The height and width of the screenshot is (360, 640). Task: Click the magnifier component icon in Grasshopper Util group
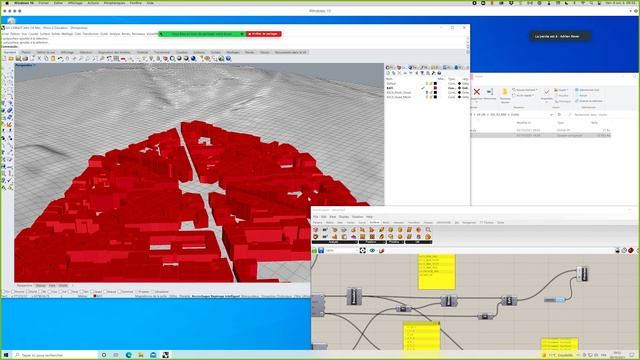tap(428, 229)
